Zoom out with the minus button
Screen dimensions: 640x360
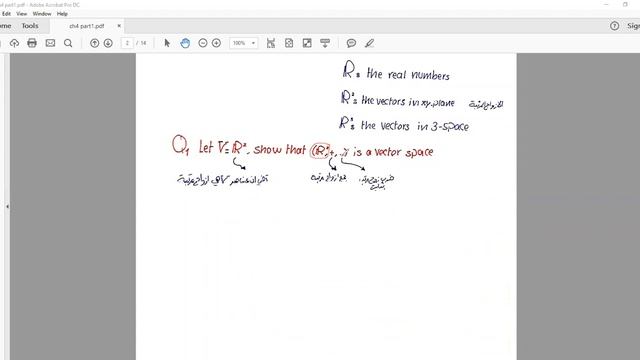[x=203, y=43]
